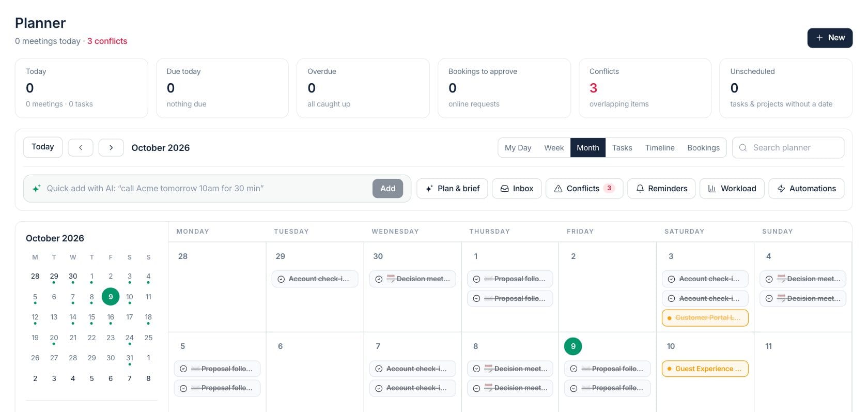
Task: Click the sparkle icon in the quick add bar
Action: point(37,189)
